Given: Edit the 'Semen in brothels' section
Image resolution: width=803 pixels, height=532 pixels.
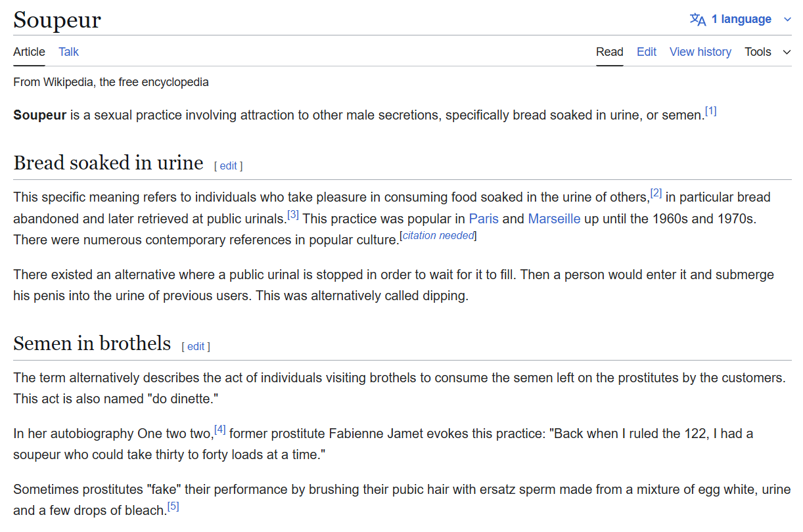Looking at the screenshot, I should tap(196, 346).
